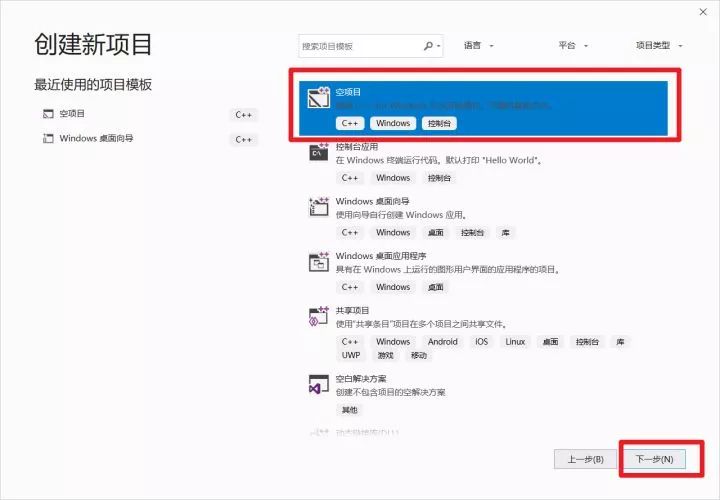The width and height of the screenshot is (720, 500).
Task: Click the search magnifier icon
Action: pyautogui.click(x=428, y=46)
